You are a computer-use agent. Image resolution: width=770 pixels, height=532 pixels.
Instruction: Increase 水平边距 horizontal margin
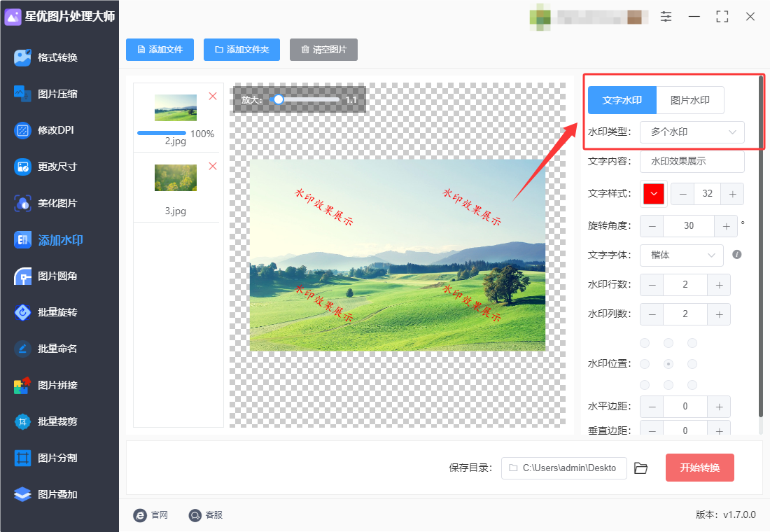(x=719, y=407)
